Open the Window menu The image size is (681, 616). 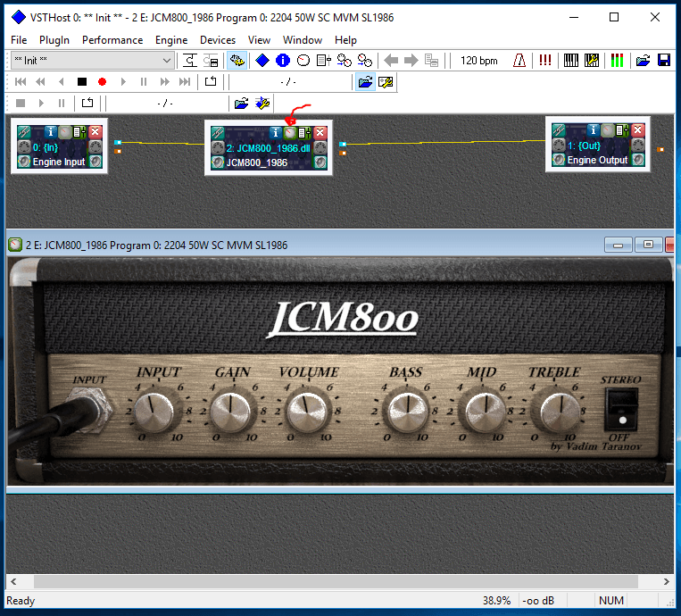(303, 40)
